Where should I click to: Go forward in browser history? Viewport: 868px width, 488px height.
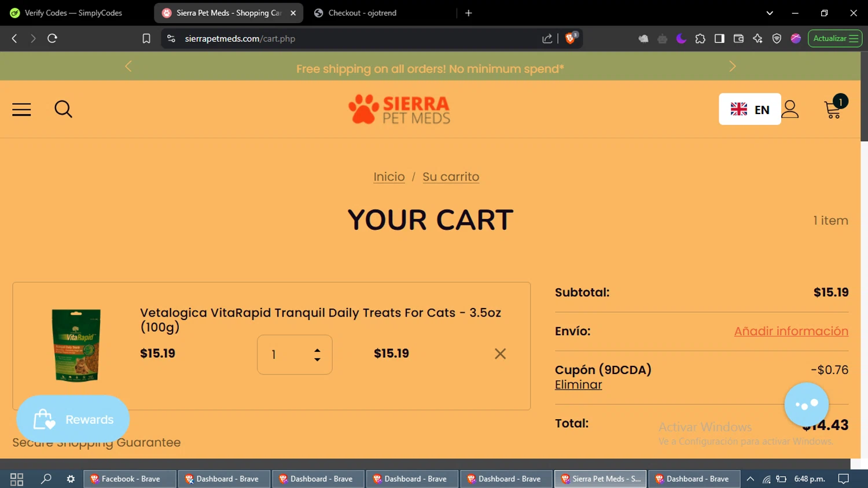33,38
